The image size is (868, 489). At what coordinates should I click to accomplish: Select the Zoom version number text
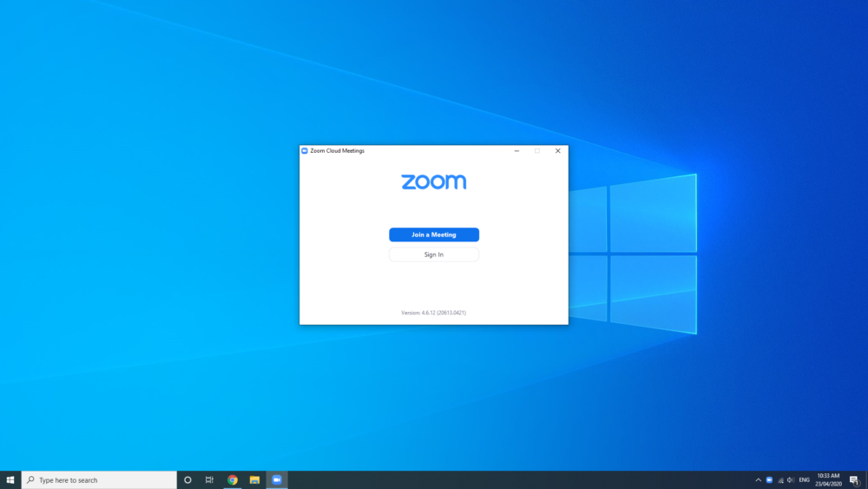(433, 313)
